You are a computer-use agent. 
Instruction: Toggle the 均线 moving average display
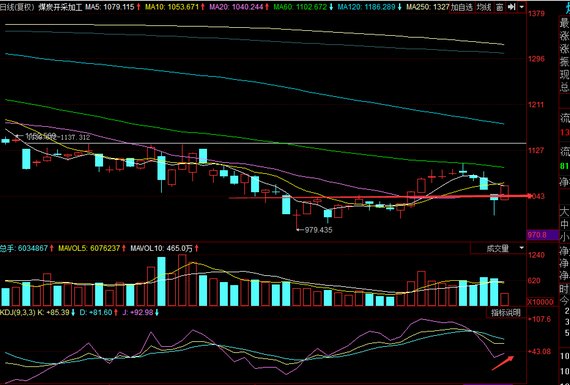click(x=484, y=7)
